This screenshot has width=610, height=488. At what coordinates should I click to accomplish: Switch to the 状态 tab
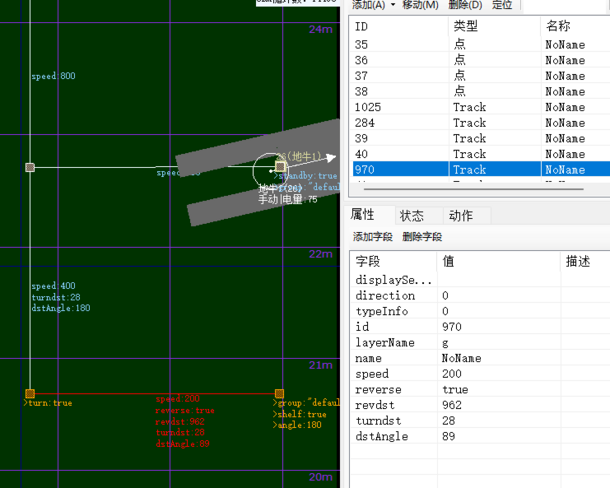(x=412, y=215)
